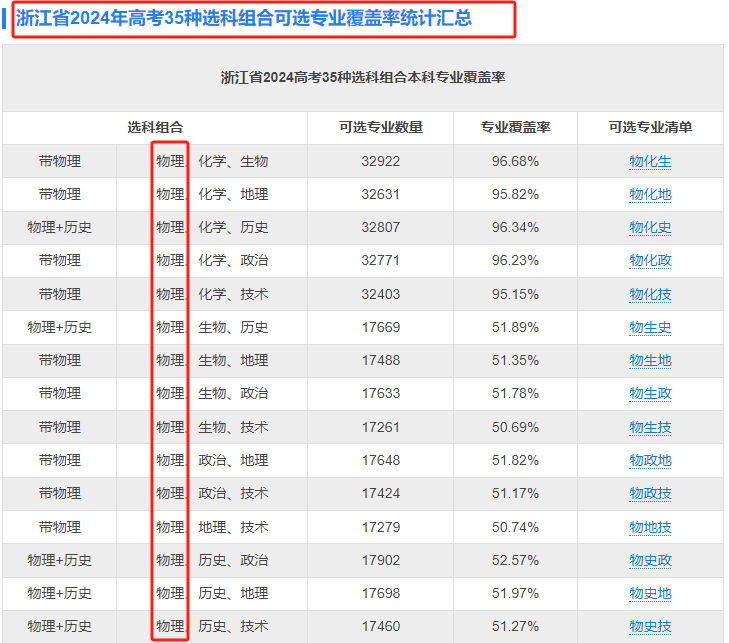Select the coverage rate 96.23%
The height and width of the screenshot is (643, 729).
click(x=515, y=260)
